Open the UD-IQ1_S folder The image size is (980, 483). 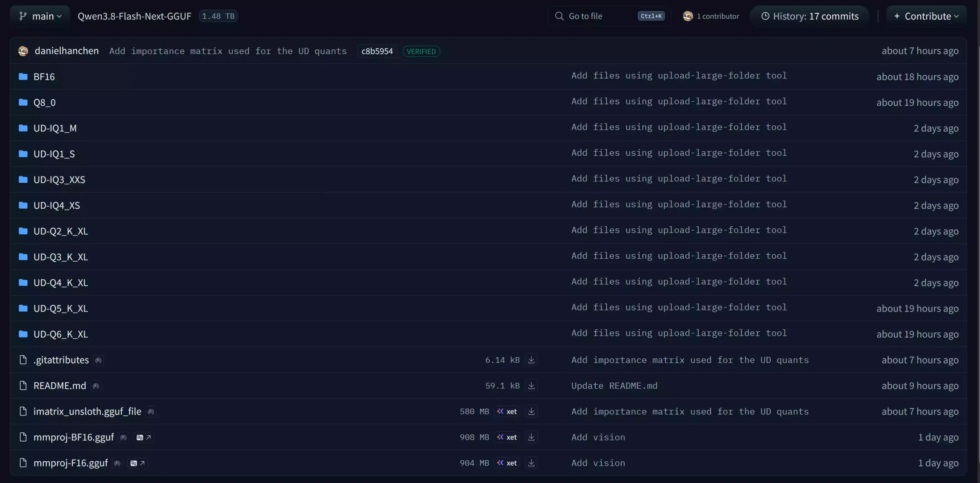[54, 154]
